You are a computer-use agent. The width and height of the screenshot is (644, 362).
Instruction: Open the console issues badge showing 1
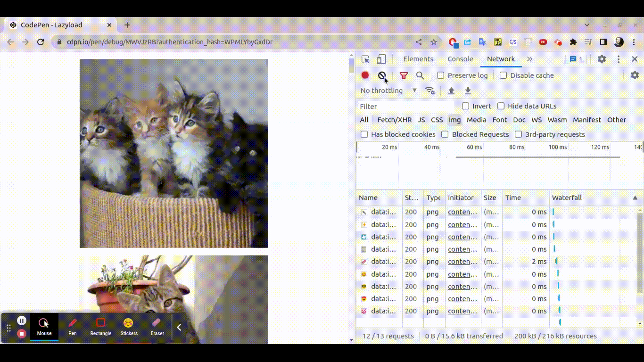[576, 59]
